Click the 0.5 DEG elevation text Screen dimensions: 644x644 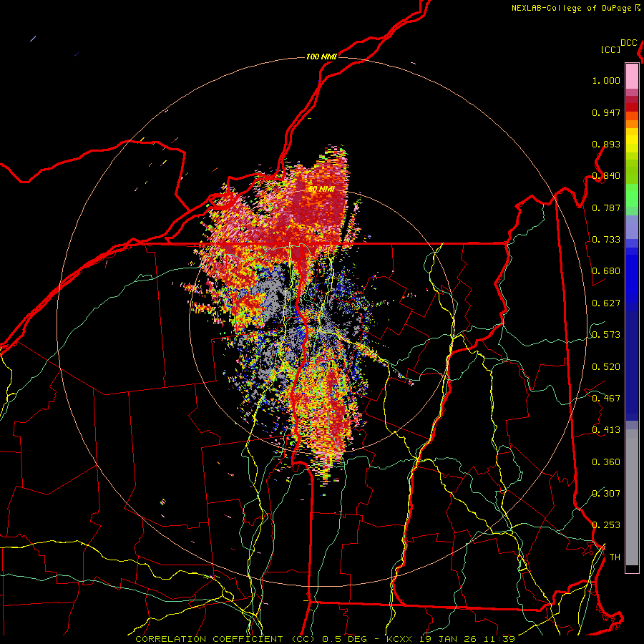click(x=345, y=639)
